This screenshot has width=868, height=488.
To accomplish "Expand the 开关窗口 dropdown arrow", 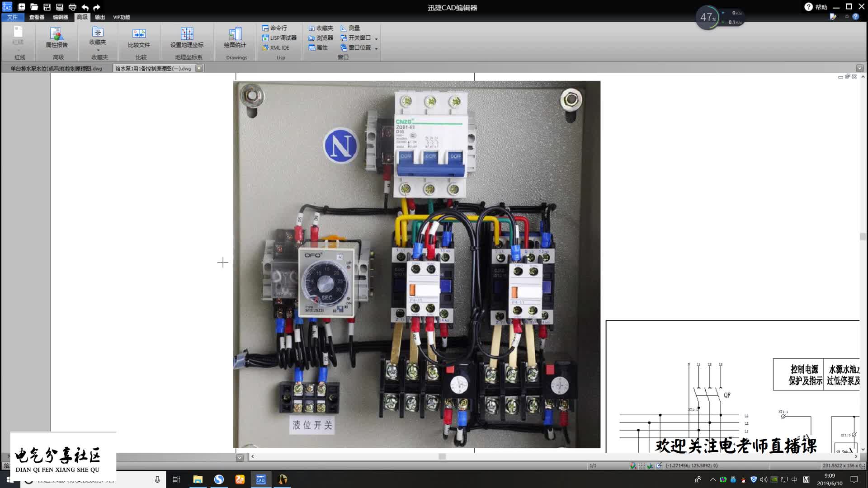I will pos(376,38).
